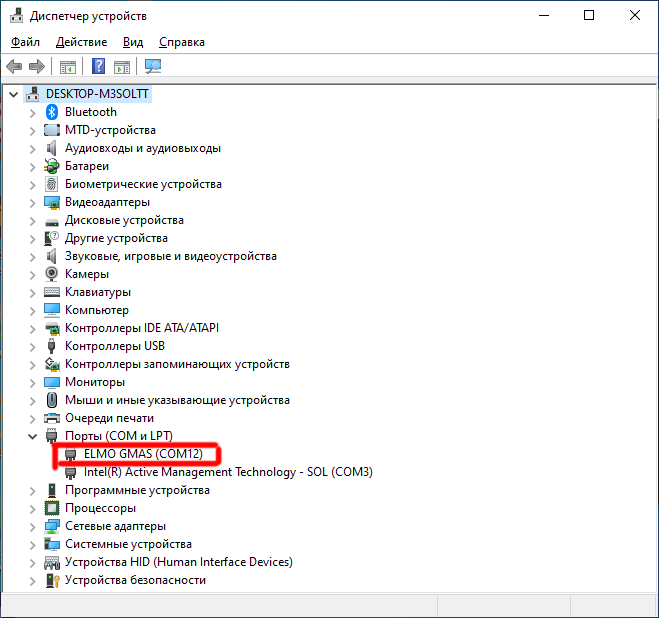Select Программные устройства row
659x618 pixels.
pyautogui.click(x=137, y=490)
